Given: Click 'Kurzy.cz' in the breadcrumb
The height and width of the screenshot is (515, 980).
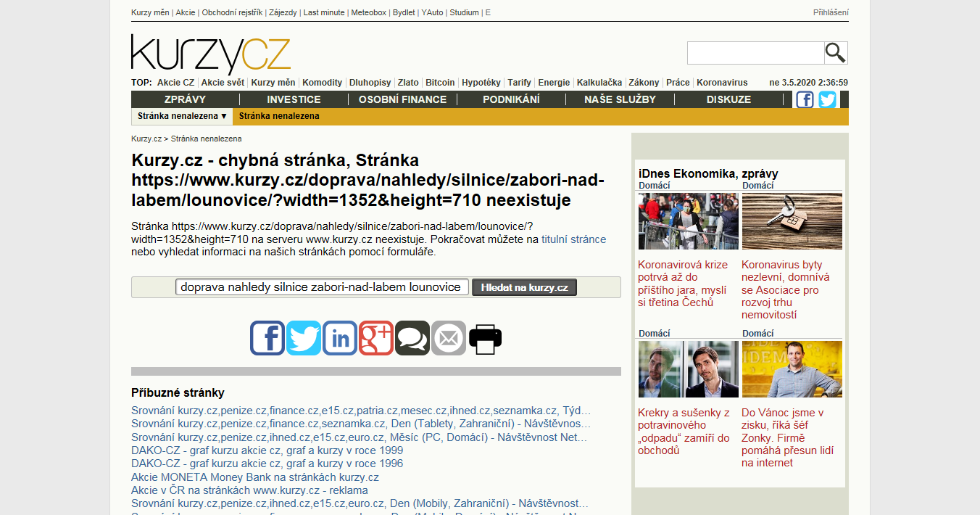Looking at the screenshot, I should [x=146, y=139].
